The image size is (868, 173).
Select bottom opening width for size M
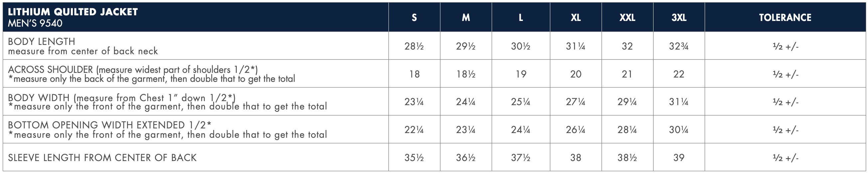(466, 130)
